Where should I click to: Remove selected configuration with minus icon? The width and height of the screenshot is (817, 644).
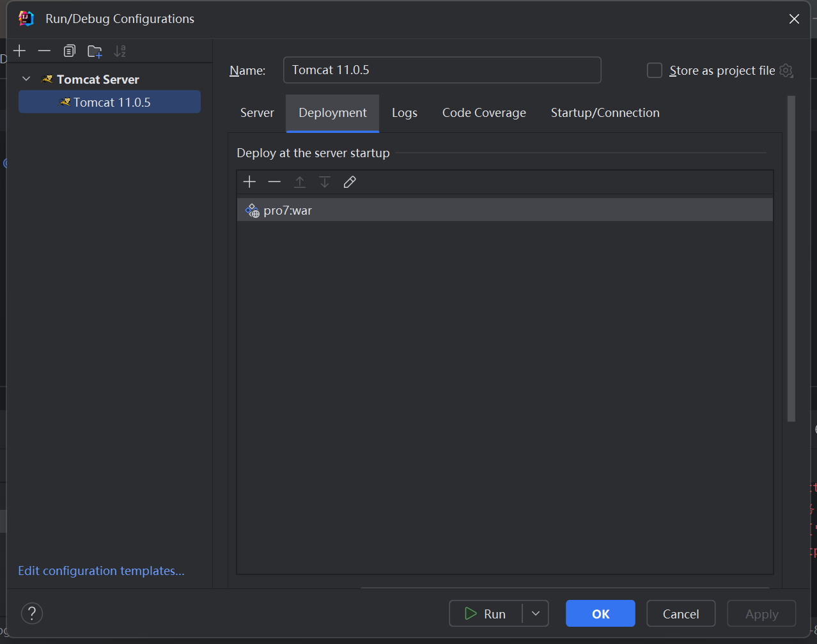(44, 50)
